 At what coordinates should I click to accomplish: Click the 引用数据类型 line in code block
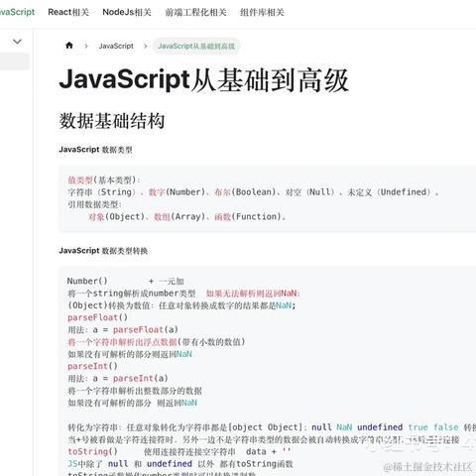[94, 204]
